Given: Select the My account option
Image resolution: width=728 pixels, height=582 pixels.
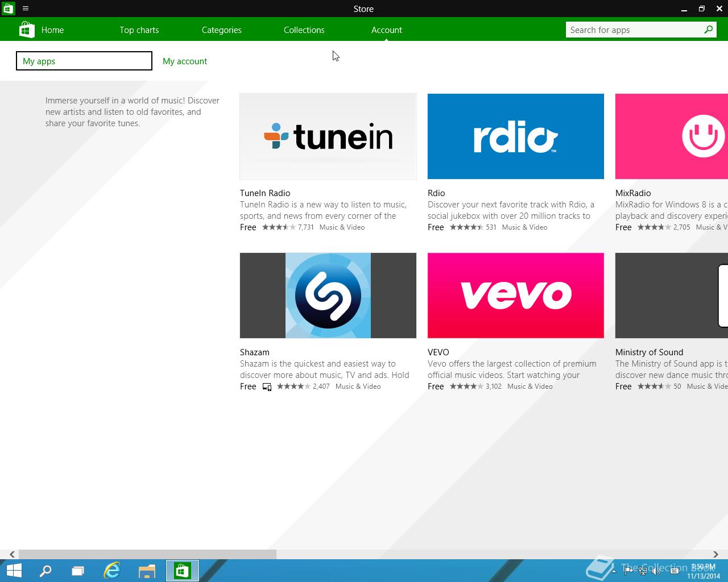Looking at the screenshot, I should (185, 61).
